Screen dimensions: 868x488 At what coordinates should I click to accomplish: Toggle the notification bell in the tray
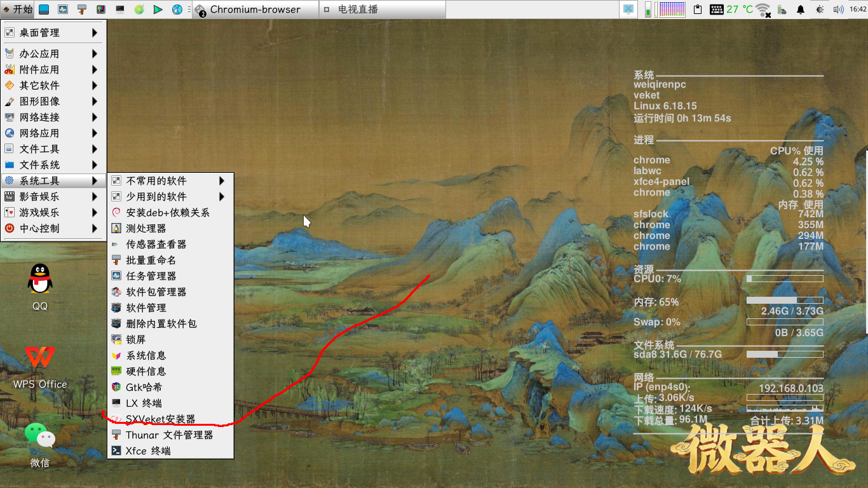click(801, 9)
